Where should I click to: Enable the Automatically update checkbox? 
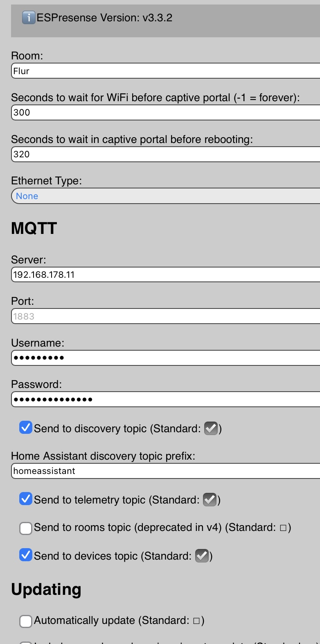click(26, 621)
